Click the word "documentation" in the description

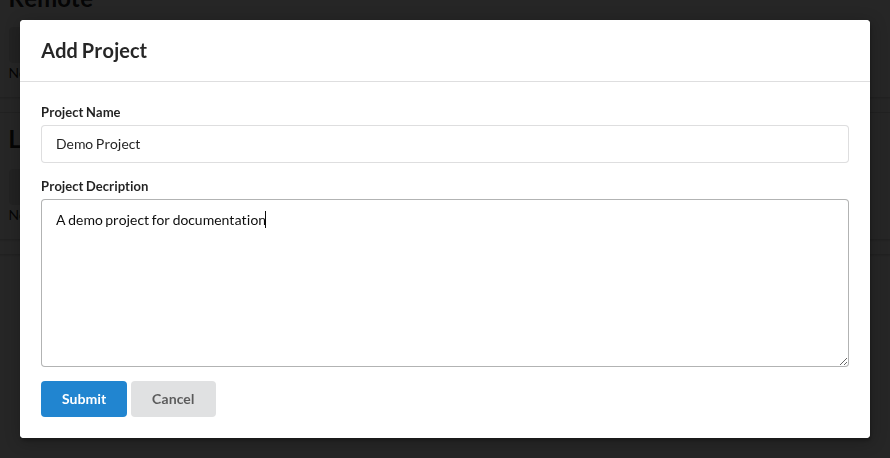coord(219,220)
